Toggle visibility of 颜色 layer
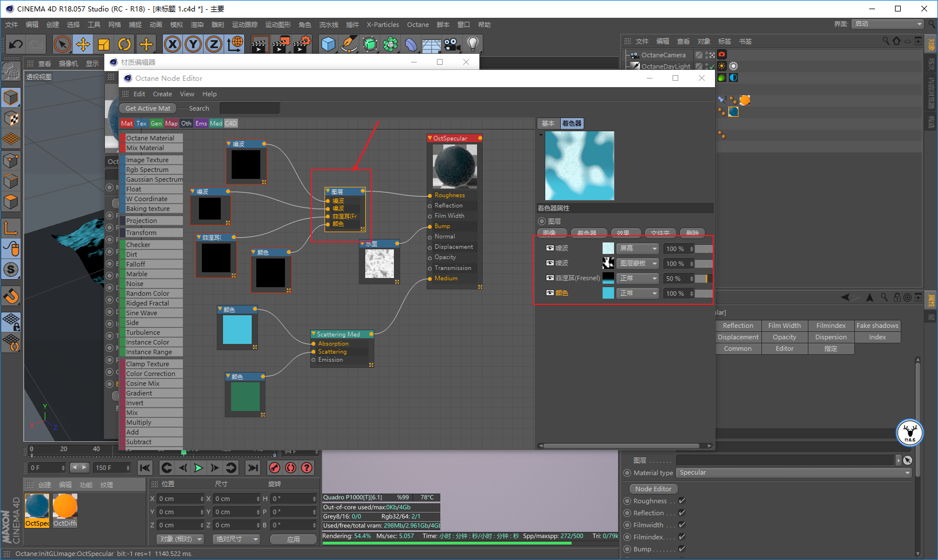The height and width of the screenshot is (560, 938). pyautogui.click(x=550, y=293)
